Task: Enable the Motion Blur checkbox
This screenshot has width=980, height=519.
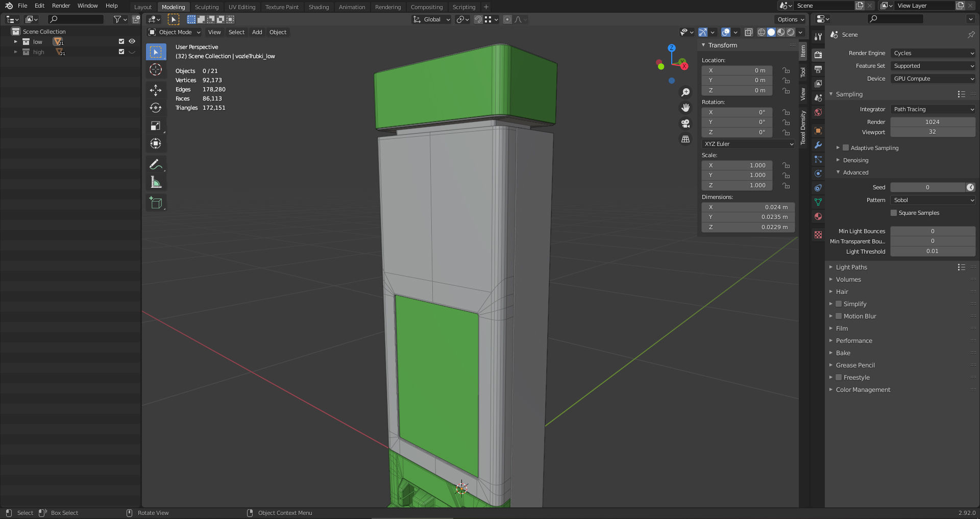Action: (839, 316)
